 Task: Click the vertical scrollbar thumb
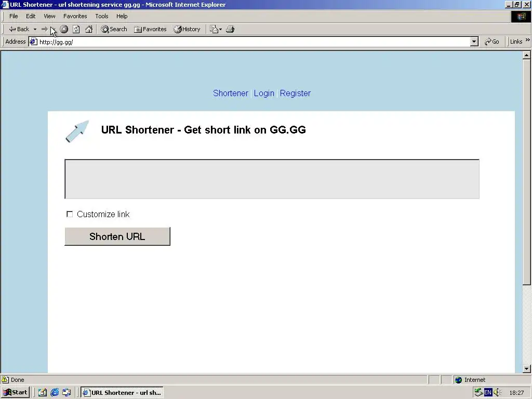(x=526, y=172)
